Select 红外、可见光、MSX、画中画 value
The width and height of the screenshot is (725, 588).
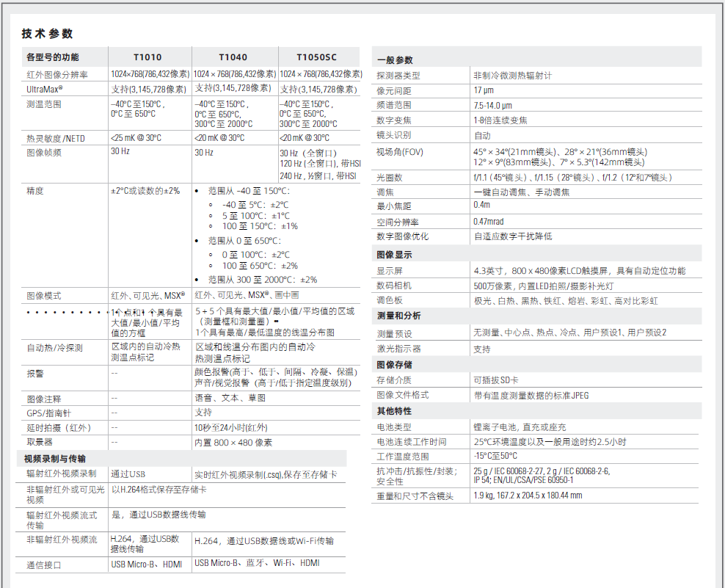click(247, 294)
